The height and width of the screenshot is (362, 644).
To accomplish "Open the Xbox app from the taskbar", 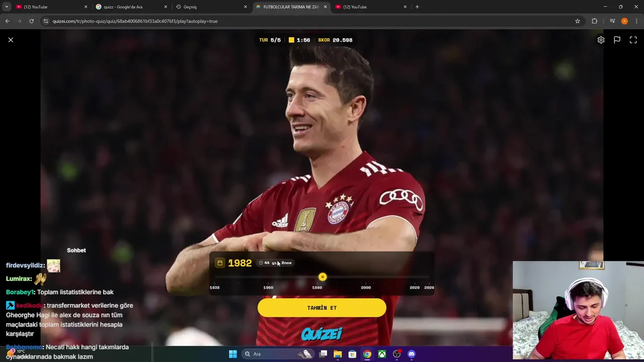I will 382,354.
